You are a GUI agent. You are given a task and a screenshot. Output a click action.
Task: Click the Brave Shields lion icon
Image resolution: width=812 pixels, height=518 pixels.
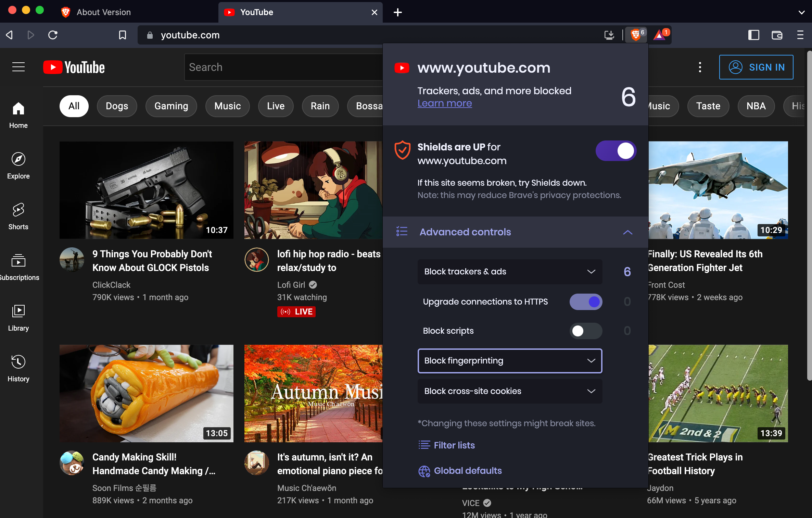pos(635,35)
